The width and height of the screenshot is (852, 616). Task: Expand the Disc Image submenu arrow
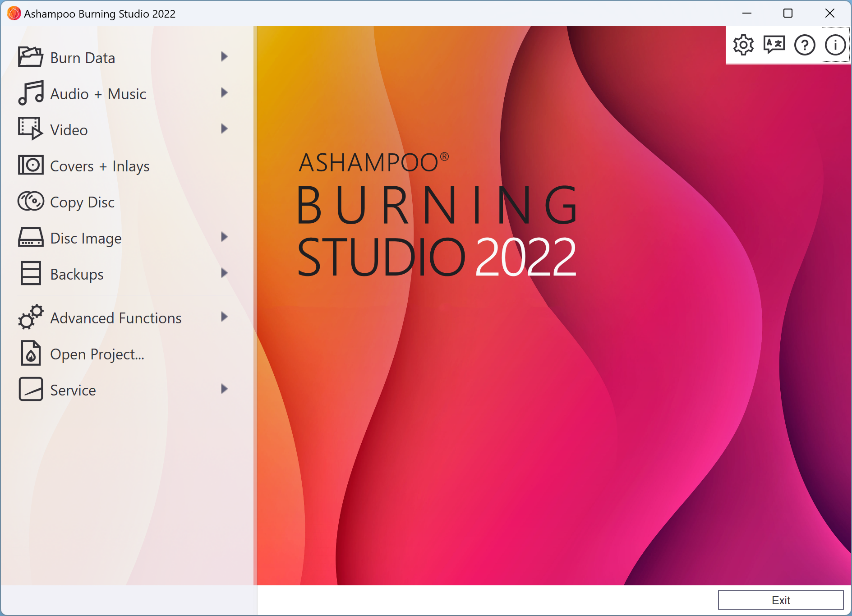tap(224, 237)
